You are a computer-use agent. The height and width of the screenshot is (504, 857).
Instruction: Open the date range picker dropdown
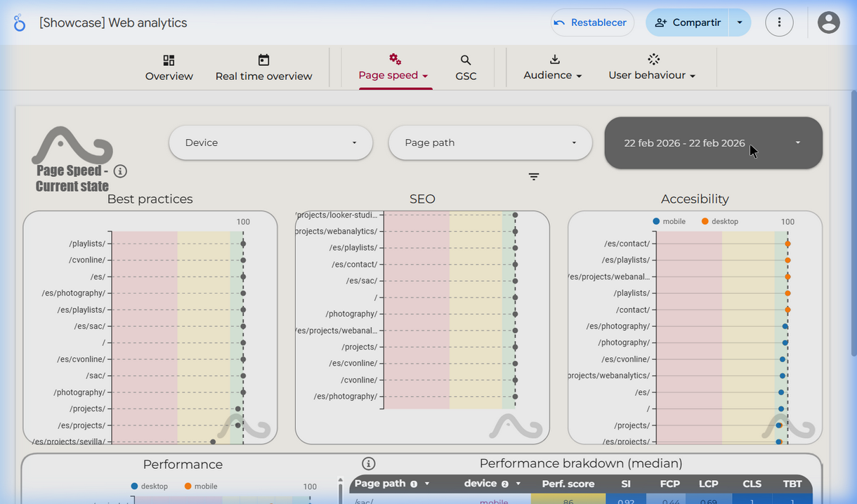713,142
